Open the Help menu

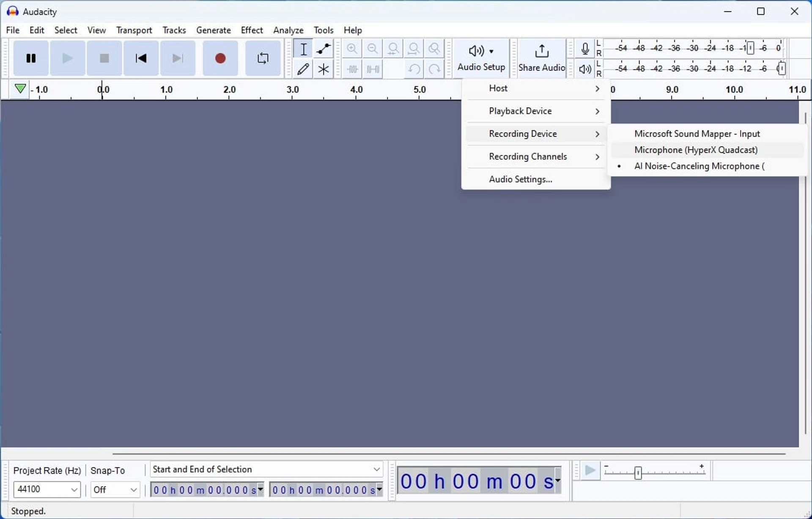353,30
